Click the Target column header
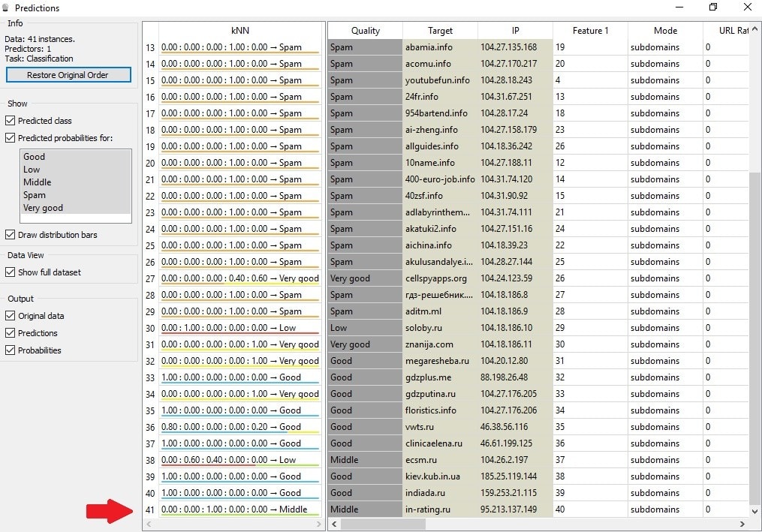 [x=440, y=31]
